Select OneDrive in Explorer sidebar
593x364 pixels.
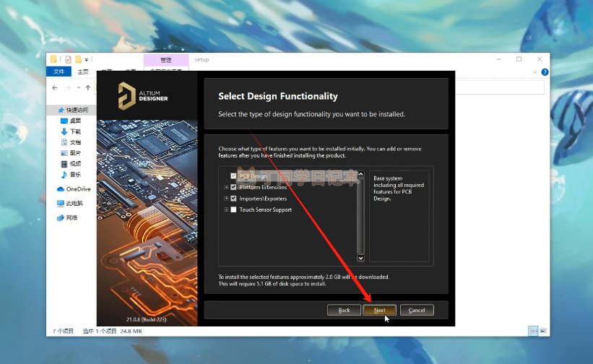tap(74, 189)
